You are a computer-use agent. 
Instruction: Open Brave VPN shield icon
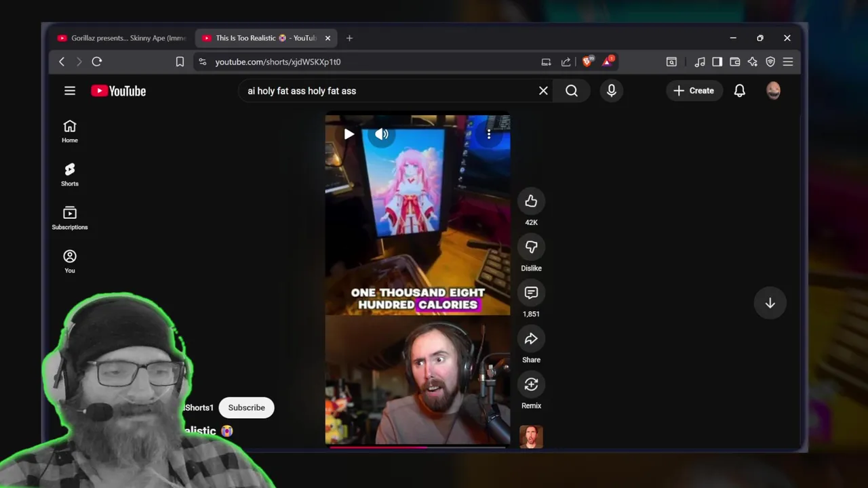(770, 62)
